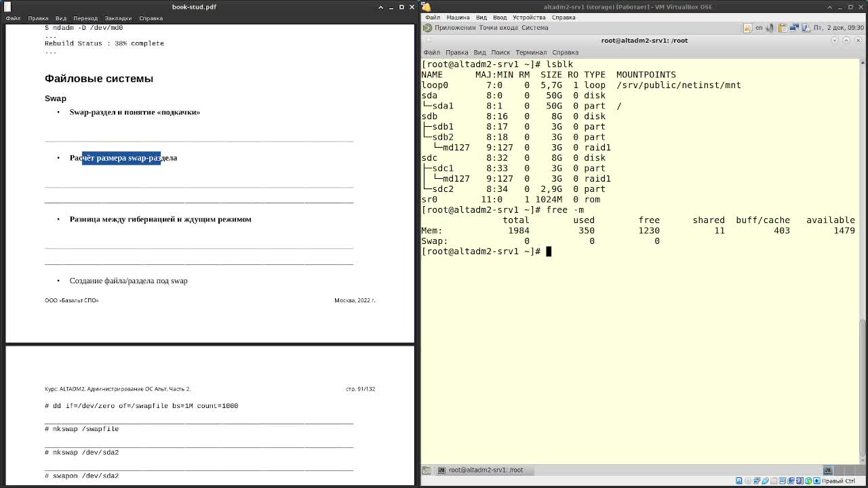The height and width of the screenshot is (488, 868).
Task: Open the terminal Справка menu
Action: pyautogui.click(x=566, y=52)
